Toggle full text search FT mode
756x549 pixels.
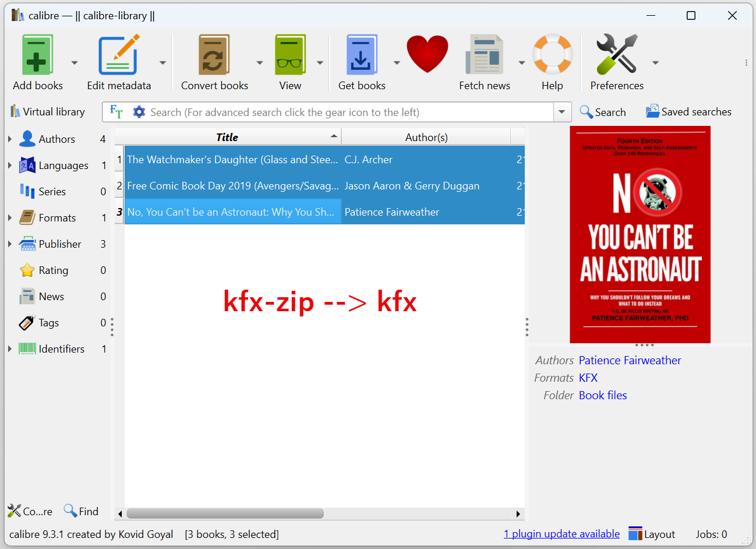tap(115, 111)
